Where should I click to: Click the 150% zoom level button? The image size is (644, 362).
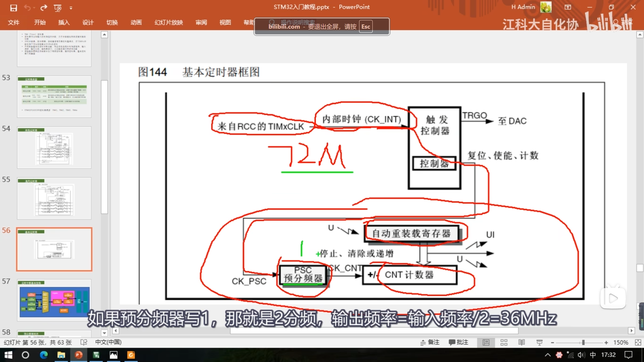[x=621, y=342]
